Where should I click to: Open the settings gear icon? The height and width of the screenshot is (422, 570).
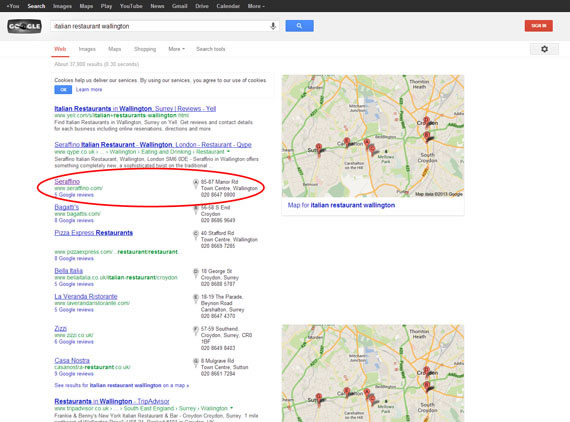544,49
